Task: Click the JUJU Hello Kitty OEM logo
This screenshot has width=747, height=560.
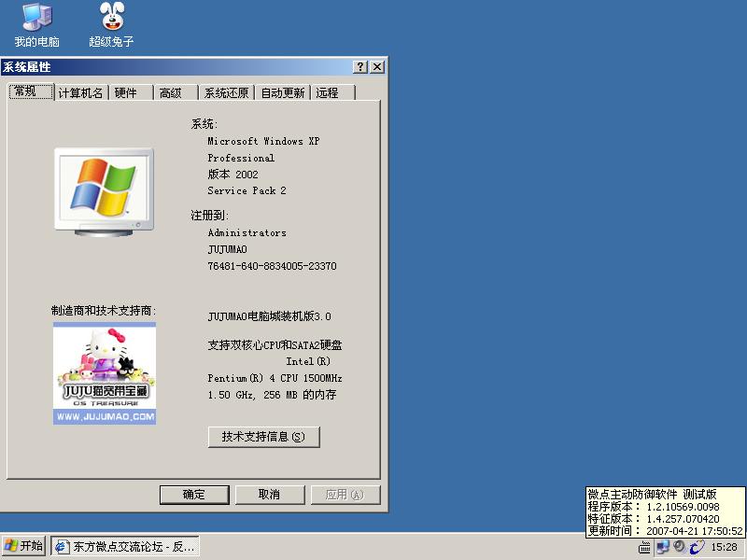Action: tap(105, 373)
